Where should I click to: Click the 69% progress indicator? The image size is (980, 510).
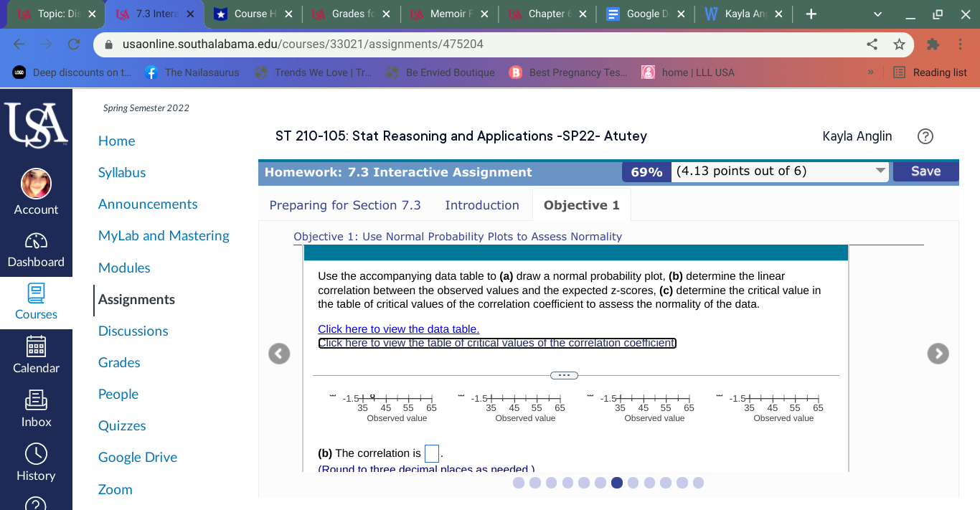(646, 172)
